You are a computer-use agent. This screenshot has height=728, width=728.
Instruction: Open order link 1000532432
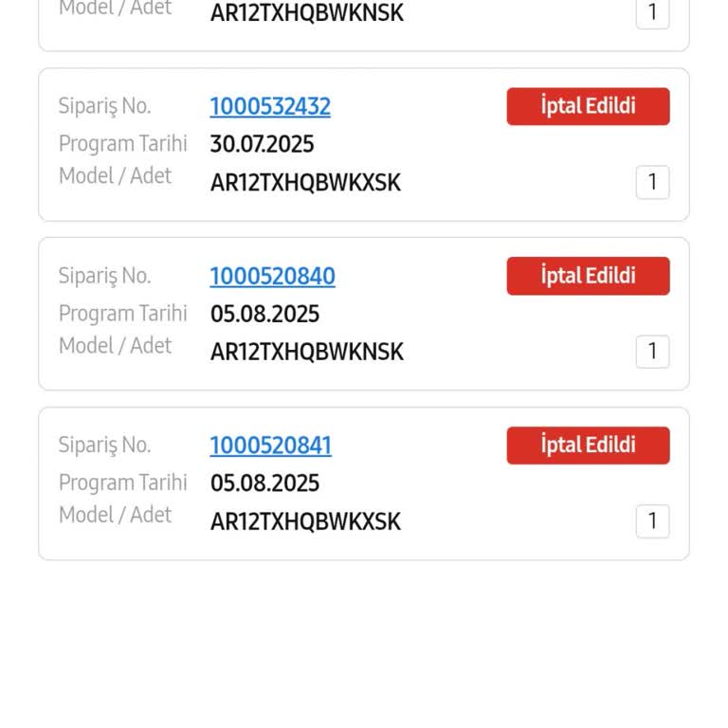(270, 107)
